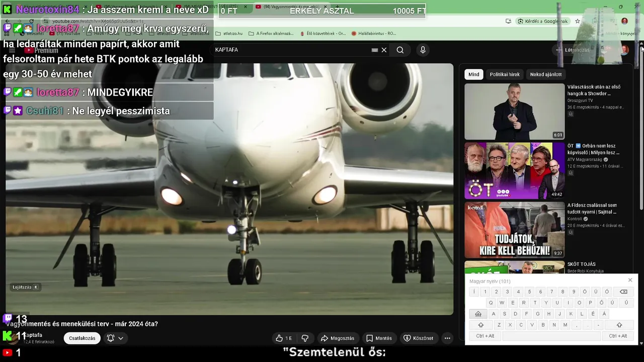Tap the Ö key on virtual keyboard number row

pos(585,292)
